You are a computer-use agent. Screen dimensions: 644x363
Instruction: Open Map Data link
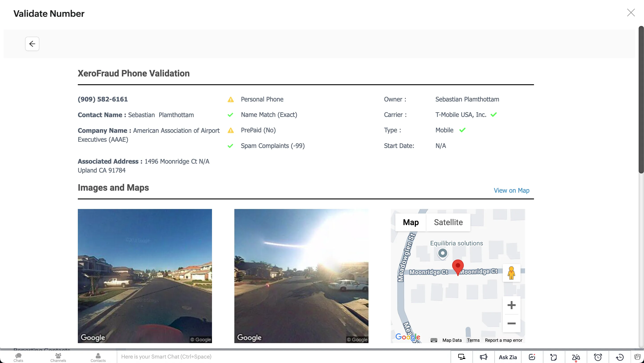452,340
